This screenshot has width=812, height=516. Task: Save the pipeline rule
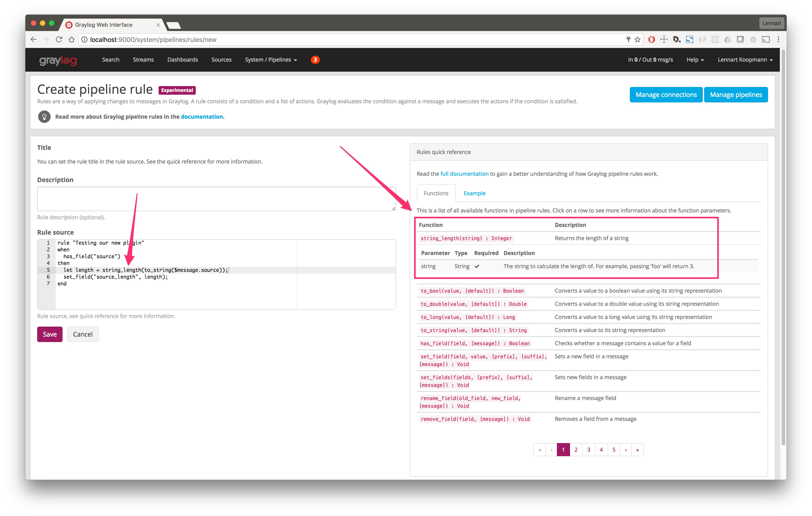50,334
